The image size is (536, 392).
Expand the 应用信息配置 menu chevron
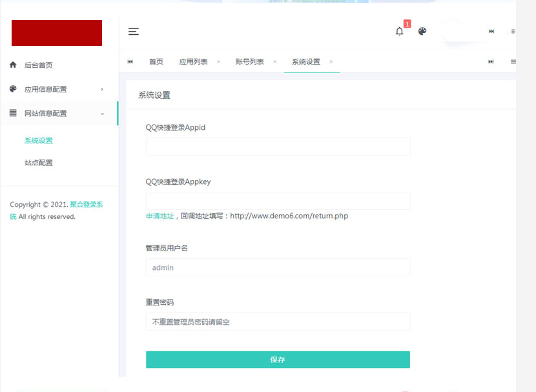click(x=102, y=89)
